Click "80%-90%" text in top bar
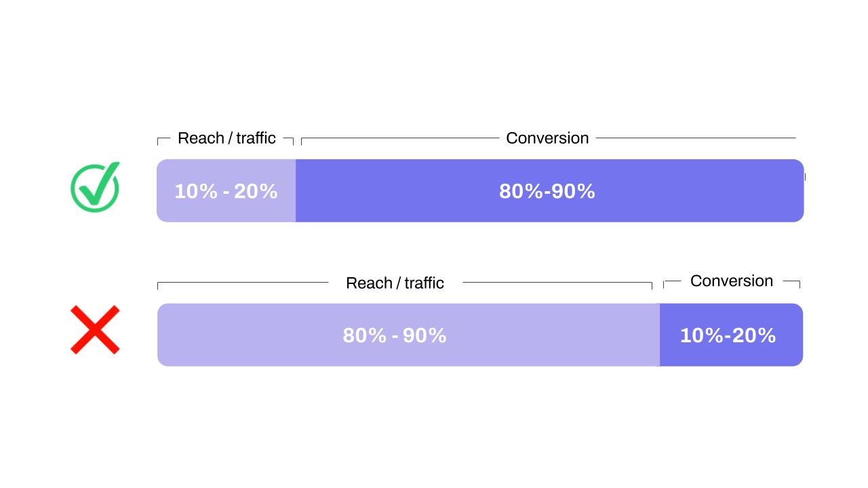868x488 pixels. 547,192
